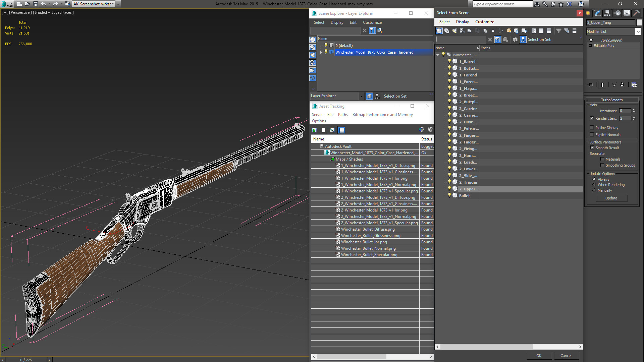Open Select menu in Layer Explorer

click(319, 22)
